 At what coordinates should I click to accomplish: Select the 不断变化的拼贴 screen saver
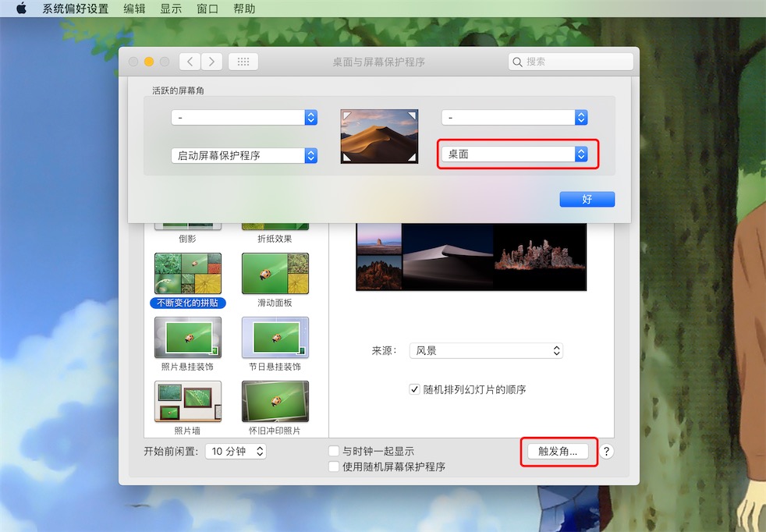(188, 280)
